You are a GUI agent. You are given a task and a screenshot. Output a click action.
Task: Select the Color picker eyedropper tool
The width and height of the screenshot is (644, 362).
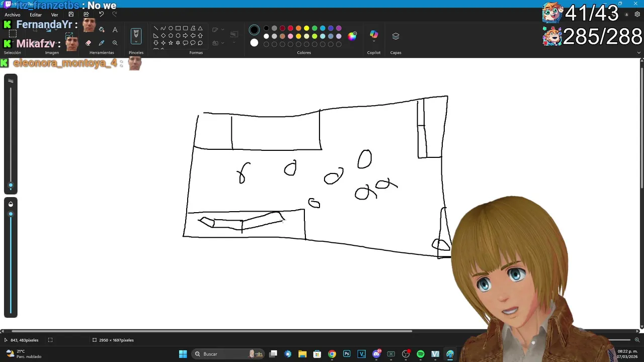(102, 43)
